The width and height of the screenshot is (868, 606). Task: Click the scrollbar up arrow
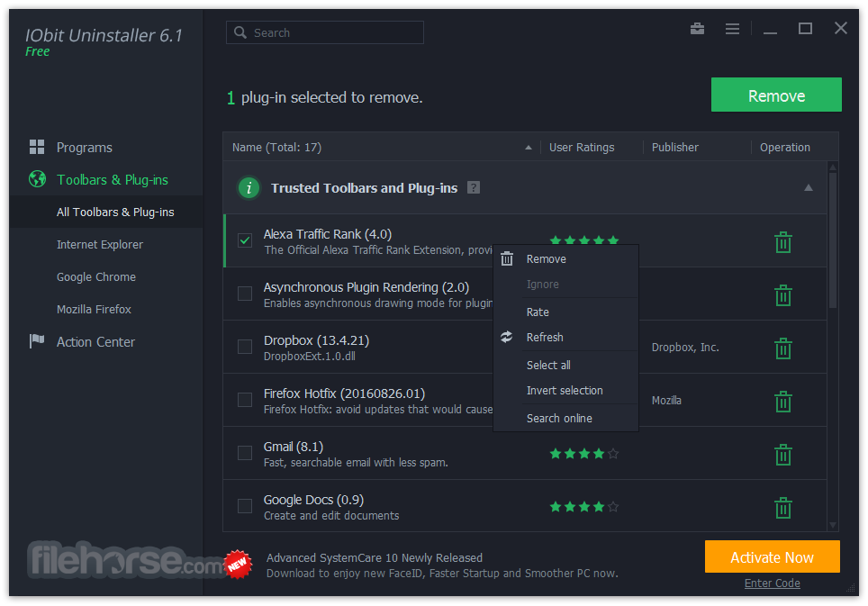pos(833,167)
